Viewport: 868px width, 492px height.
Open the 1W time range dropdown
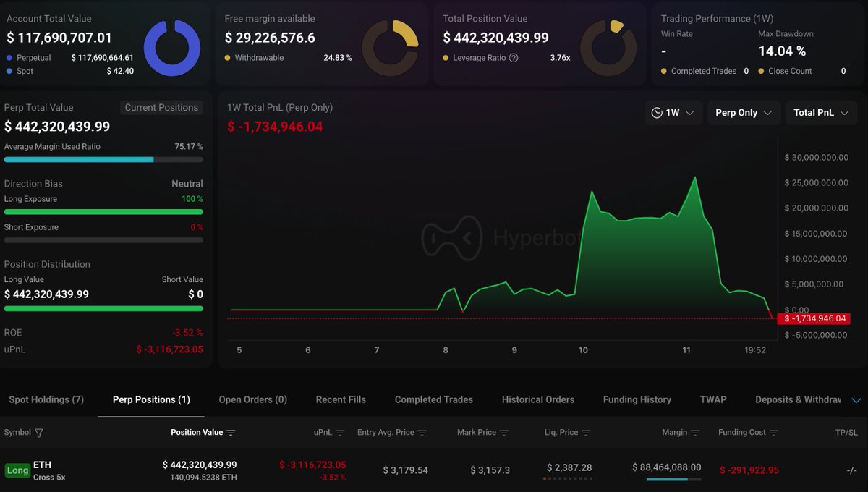(673, 113)
